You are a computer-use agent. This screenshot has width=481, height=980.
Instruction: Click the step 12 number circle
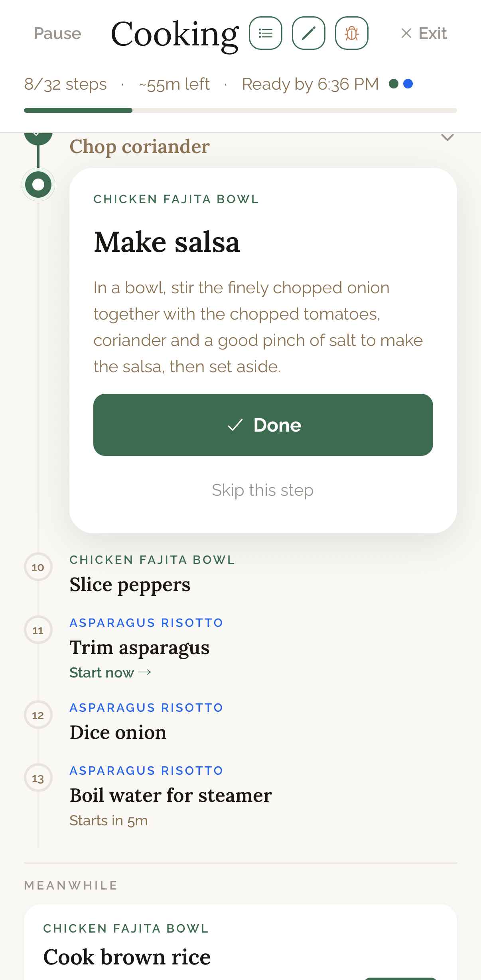(x=38, y=715)
